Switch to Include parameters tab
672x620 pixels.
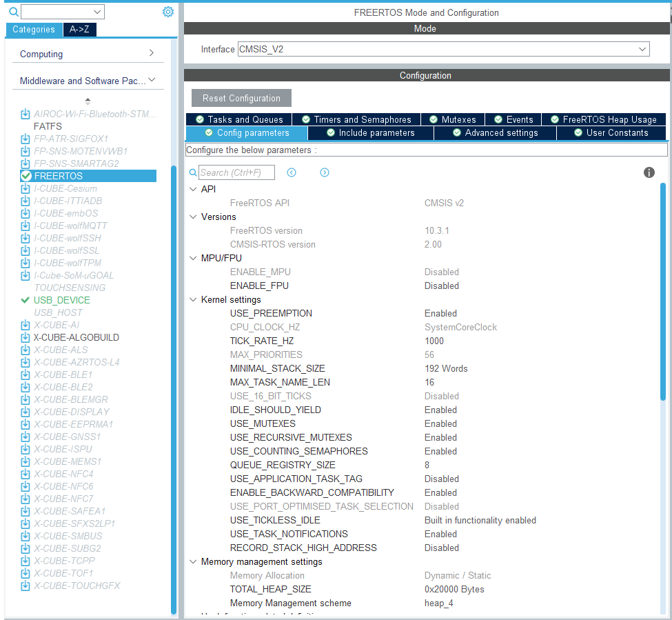[371, 133]
